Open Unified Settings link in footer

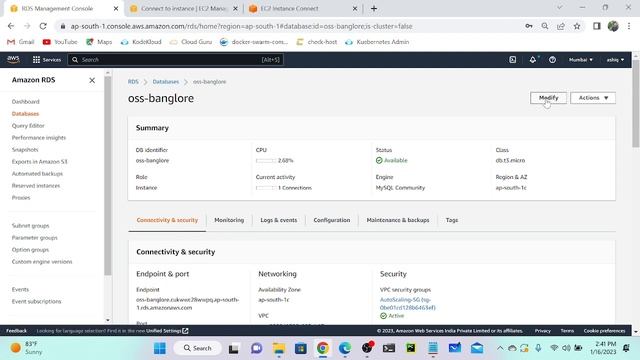coord(167,331)
